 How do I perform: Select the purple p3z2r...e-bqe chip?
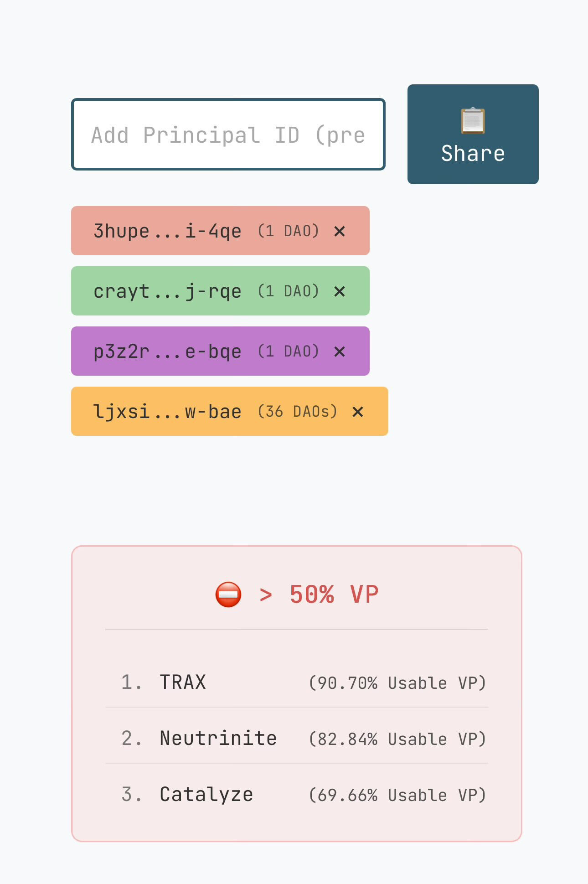(x=220, y=351)
